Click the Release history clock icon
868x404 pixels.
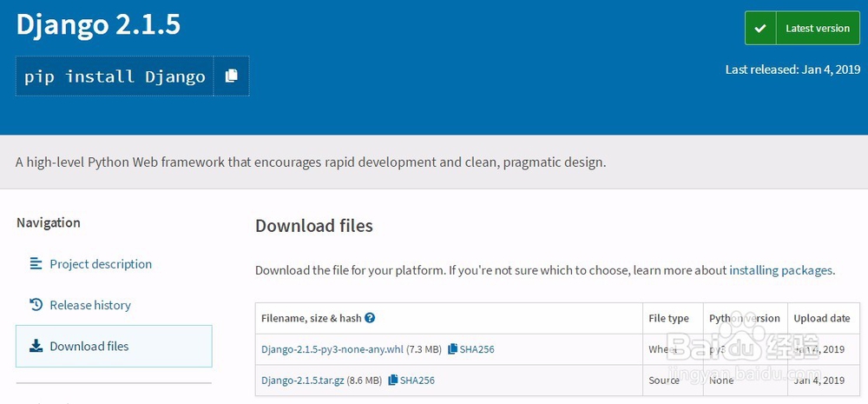[36, 305]
